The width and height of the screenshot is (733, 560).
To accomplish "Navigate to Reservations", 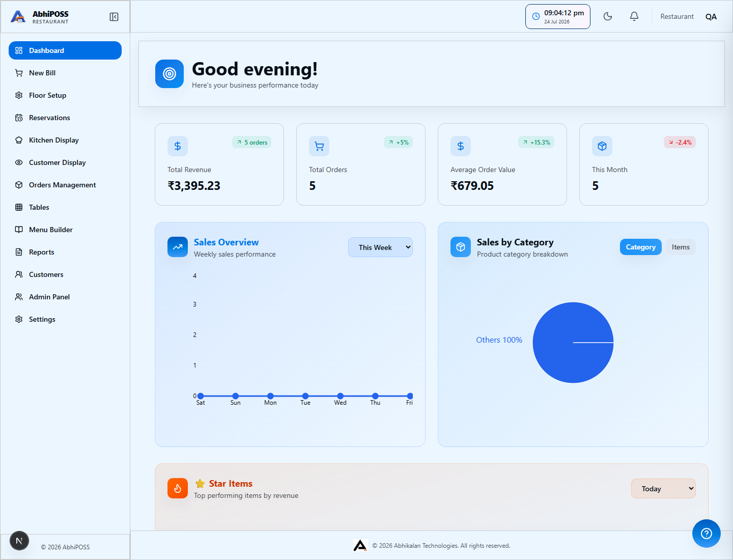I will (x=65, y=118).
